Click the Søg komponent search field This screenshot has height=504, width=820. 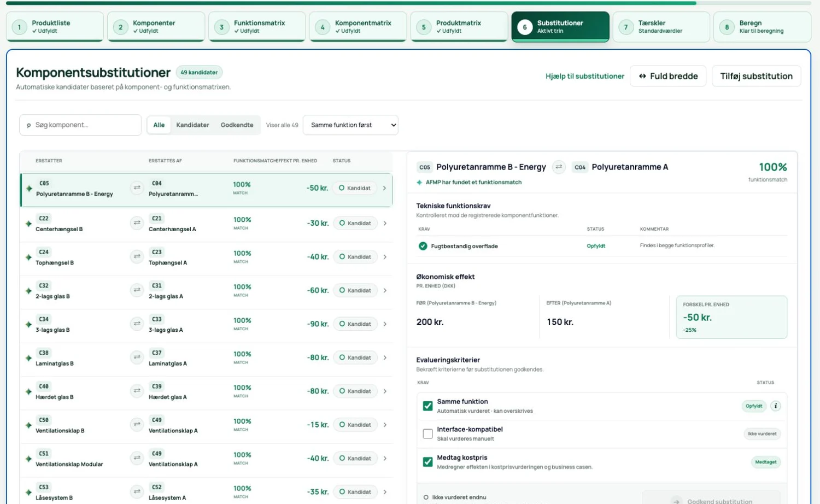(x=80, y=125)
